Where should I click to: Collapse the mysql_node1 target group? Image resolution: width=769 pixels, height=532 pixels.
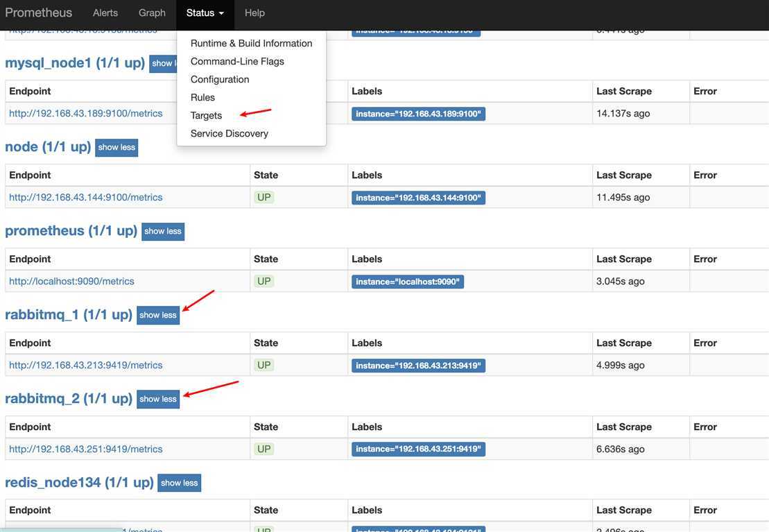(x=163, y=63)
